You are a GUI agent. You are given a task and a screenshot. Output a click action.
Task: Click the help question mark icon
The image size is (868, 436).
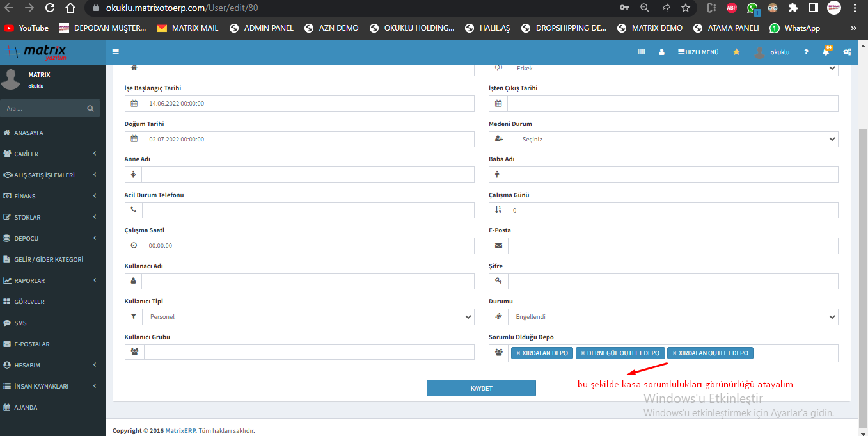click(x=806, y=52)
